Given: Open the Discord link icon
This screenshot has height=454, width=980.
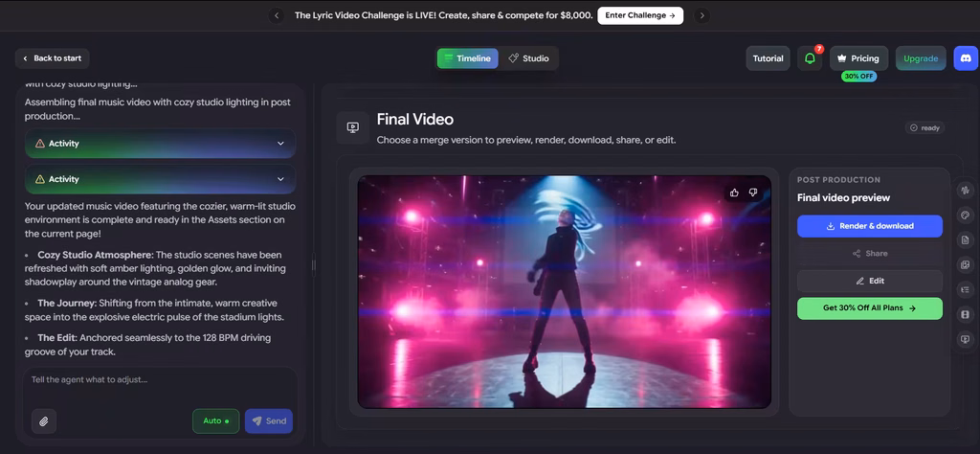Looking at the screenshot, I should [x=966, y=58].
